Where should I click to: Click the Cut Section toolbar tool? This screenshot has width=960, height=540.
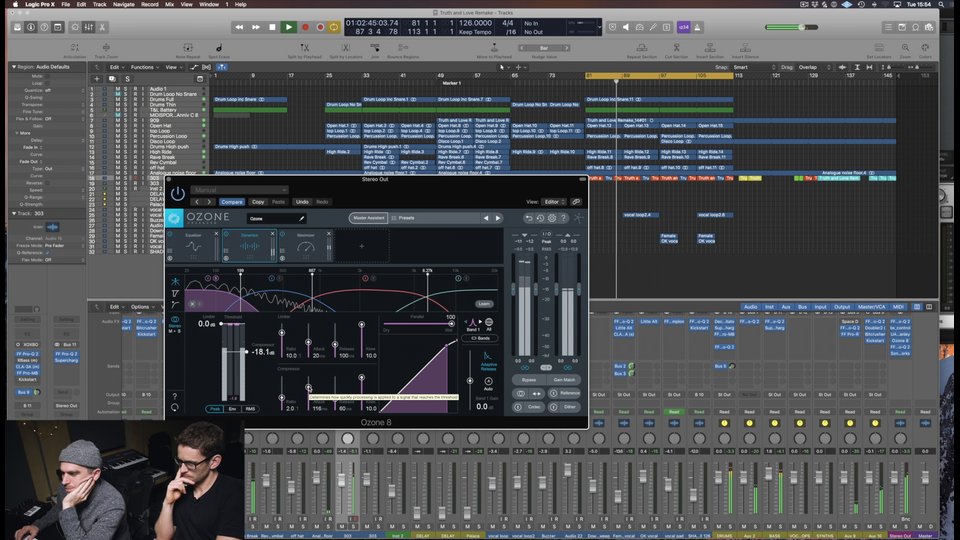tap(677, 51)
